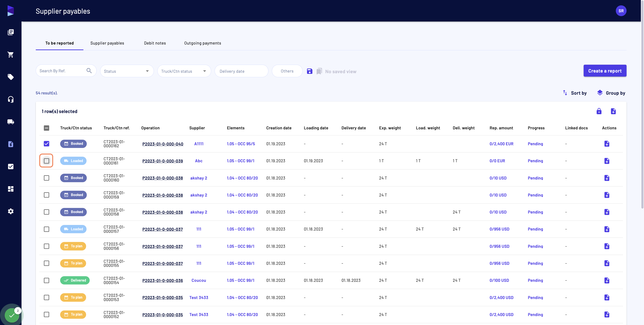Open operation link P2023-01-0-000-036

[x=163, y=280]
